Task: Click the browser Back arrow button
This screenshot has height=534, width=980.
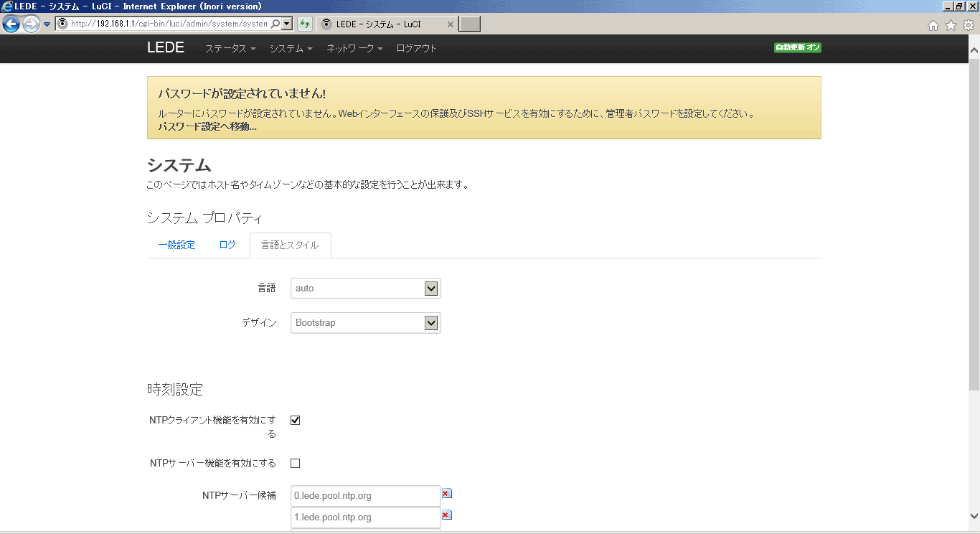Action: pyautogui.click(x=11, y=24)
